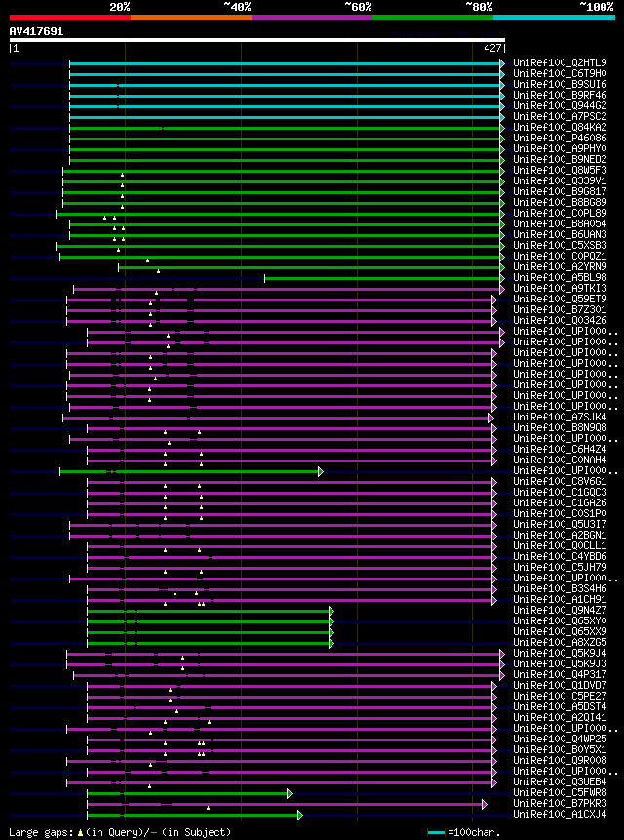Select the UniRef100_C0S1P0 label
This screenshot has width=624, height=840.
coord(560,513)
